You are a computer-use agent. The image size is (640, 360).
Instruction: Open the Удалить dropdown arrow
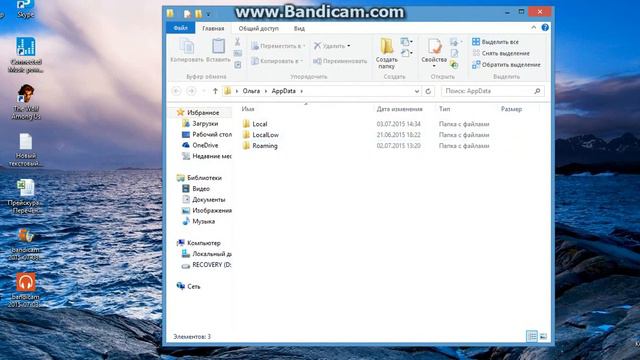(349, 46)
